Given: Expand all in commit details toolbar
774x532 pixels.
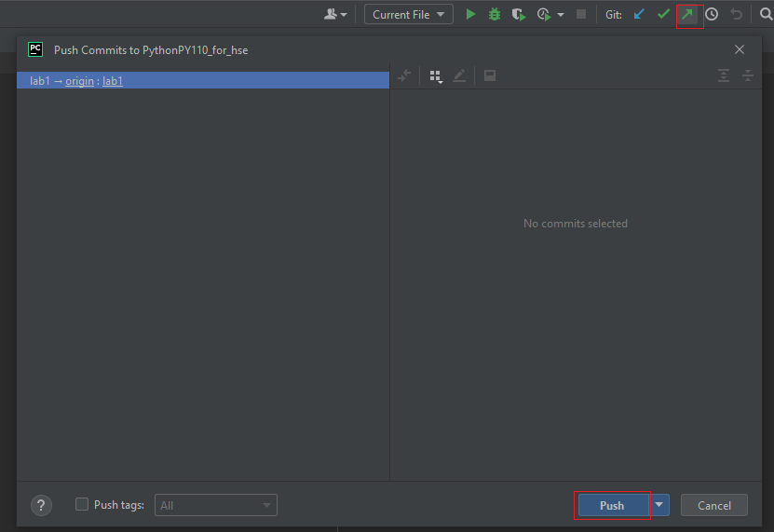Looking at the screenshot, I should pos(724,76).
